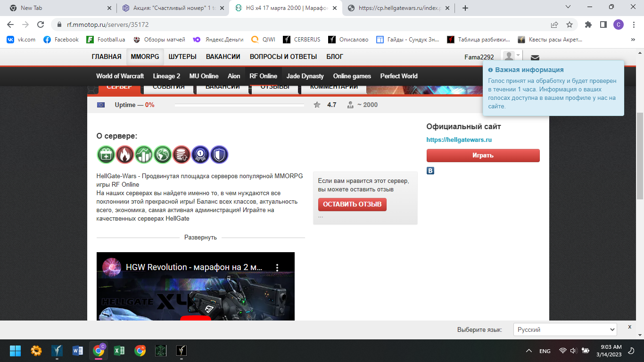Open the language selector showing Русский
The height and width of the screenshot is (362, 644).
tap(565, 329)
